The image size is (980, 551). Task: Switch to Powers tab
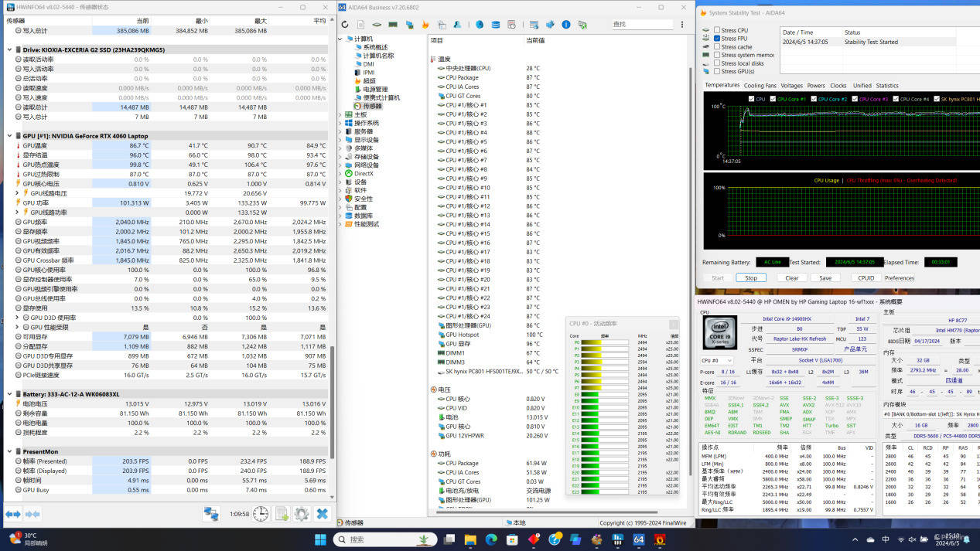click(x=816, y=86)
